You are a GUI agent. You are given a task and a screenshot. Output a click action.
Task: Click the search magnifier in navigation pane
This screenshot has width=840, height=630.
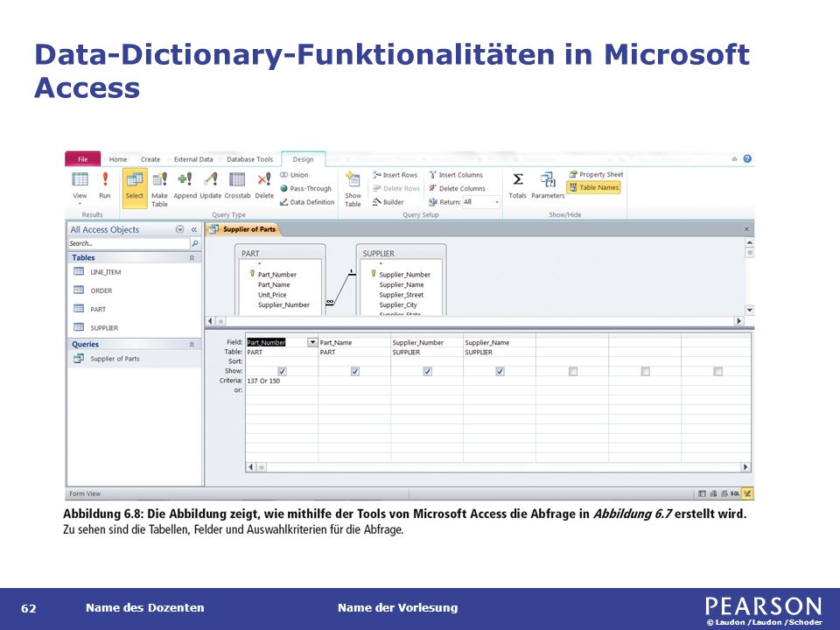point(195,243)
